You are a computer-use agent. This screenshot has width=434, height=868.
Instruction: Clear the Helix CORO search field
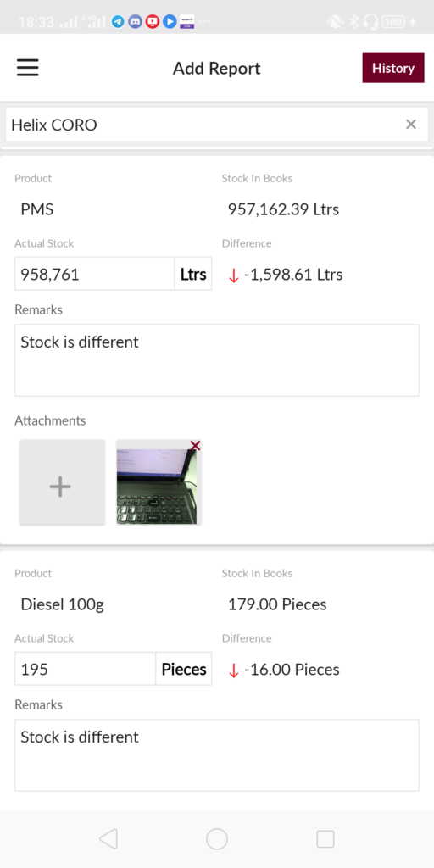pos(411,124)
